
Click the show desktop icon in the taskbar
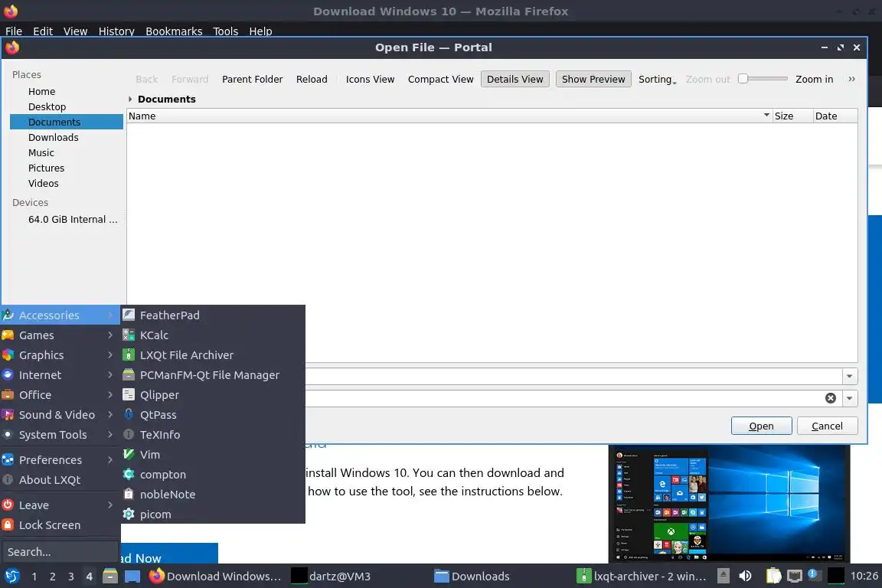pyautogui.click(x=132, y=577)
